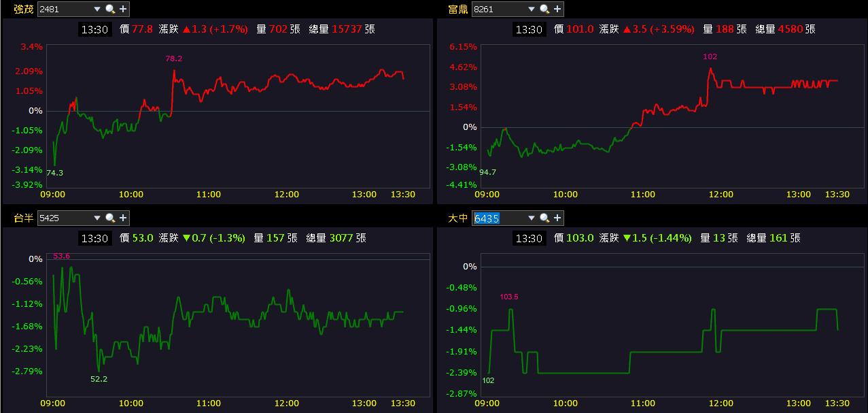Click the 103.5 high marker on 大中 chart

click(509, 297)
